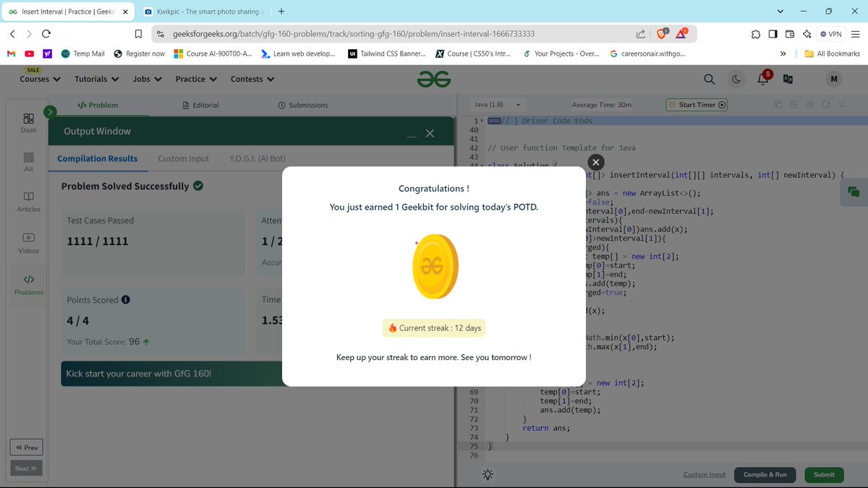Expand the Contests dropdown menu
This screenshot has width=868, height=488.
point(252,79)
